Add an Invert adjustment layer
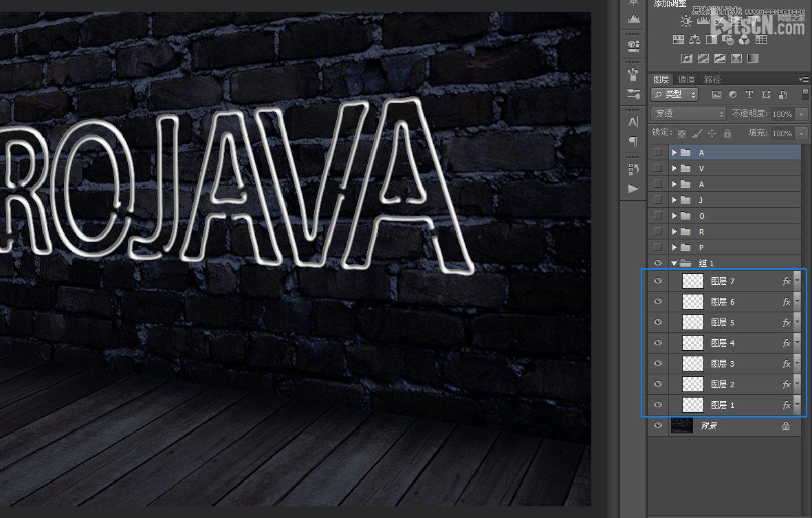This screenshot has height=518, width=812. 687,58
